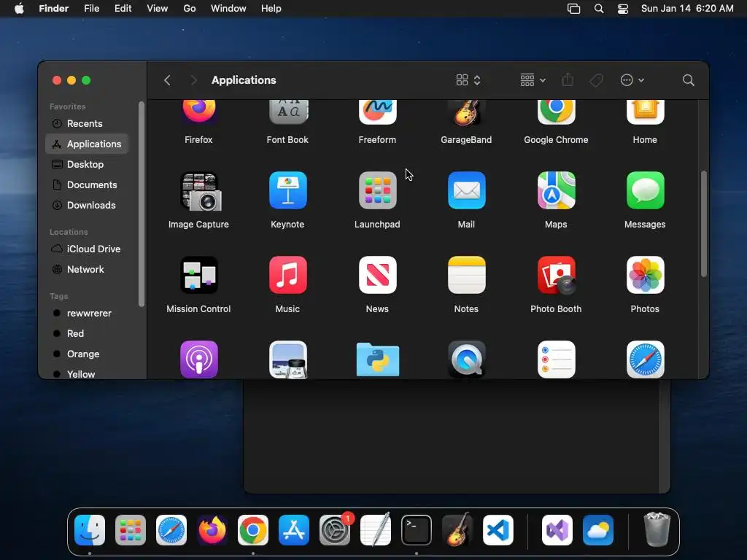Open the Apple menu
Viewport: 747px width, 560px height.
[x=19, y=9]
